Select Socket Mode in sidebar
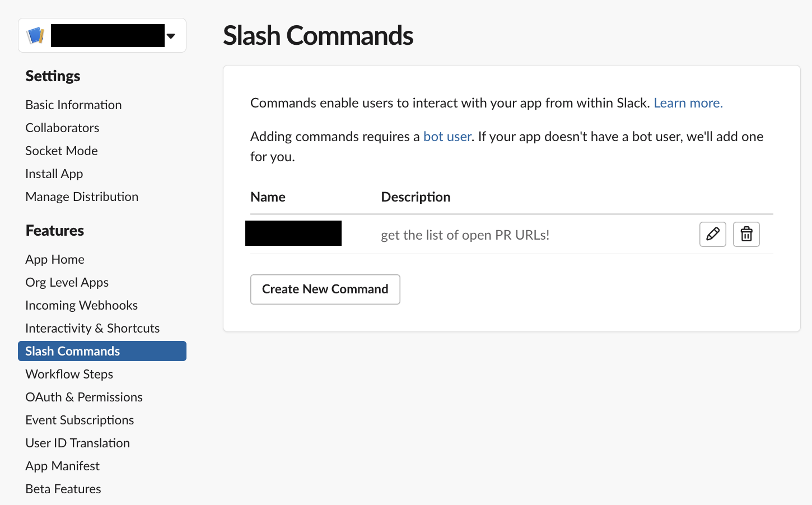The width and height of the screenshot is (812, 505). pos(62,151)
